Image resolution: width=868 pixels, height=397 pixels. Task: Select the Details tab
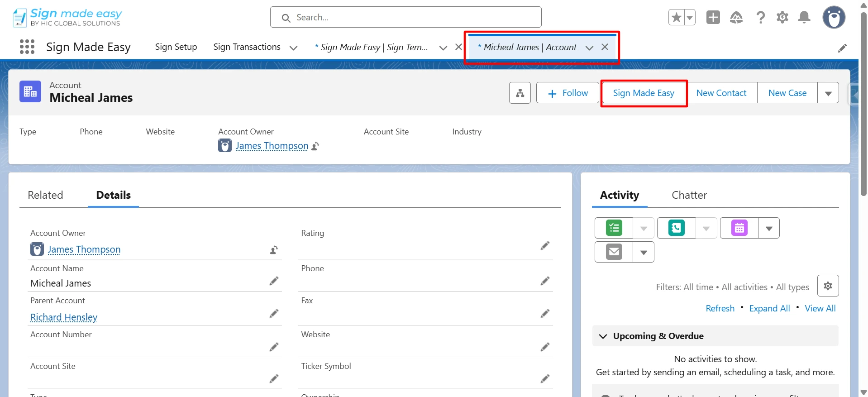114,195
